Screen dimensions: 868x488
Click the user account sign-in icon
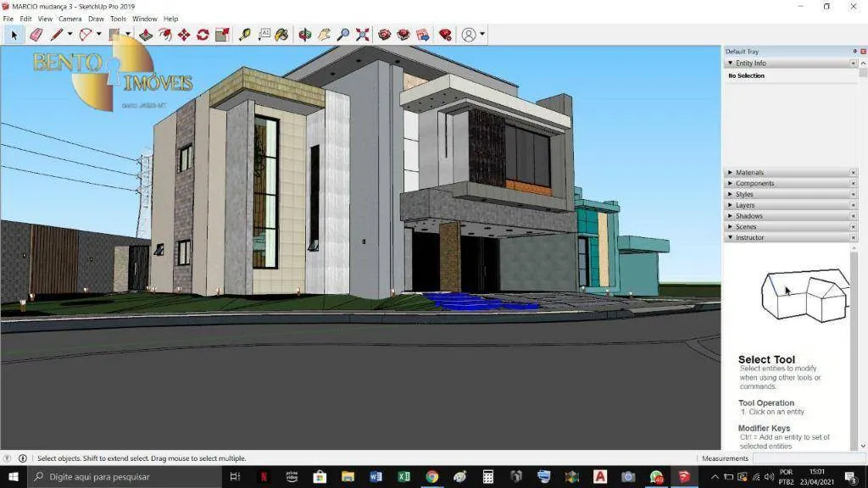point(469,35)
